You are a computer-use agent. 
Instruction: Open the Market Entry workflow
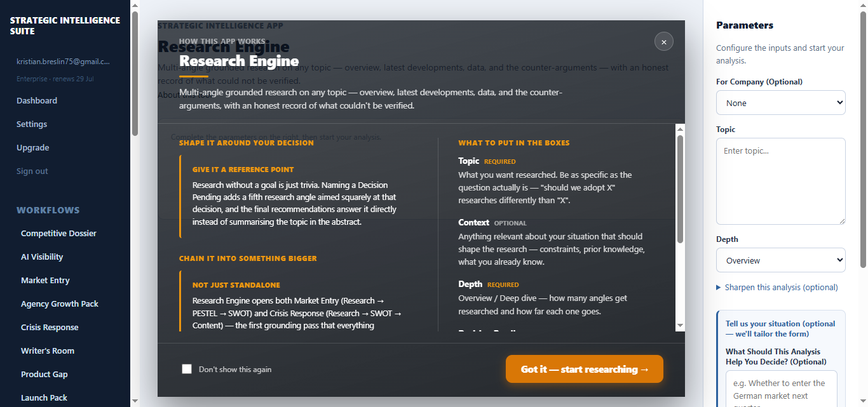coord(45,280)
